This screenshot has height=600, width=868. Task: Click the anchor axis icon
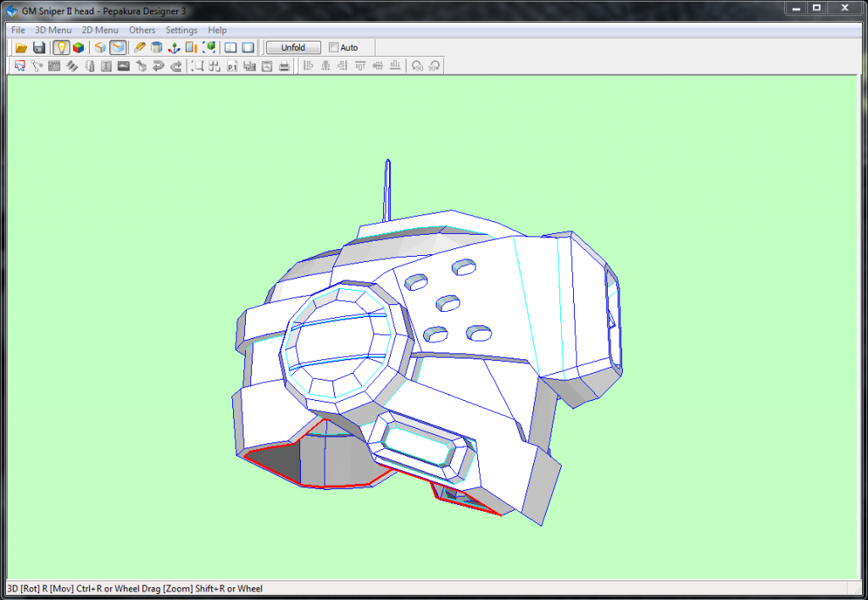(x=174, y=47)
